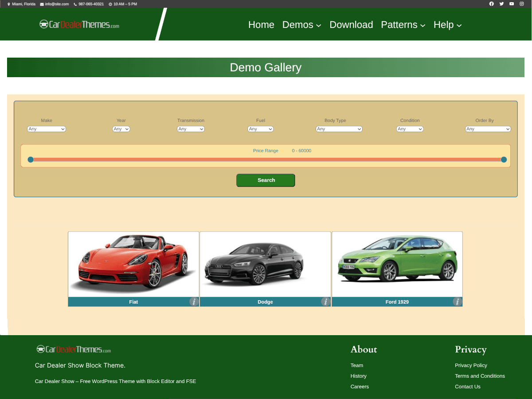The image size is (532, 399).
Task: Click the right price range slider handle
Action: (504, 160)
